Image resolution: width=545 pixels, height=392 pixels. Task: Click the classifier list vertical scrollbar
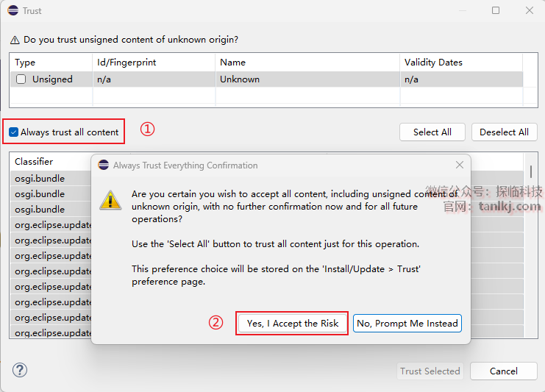click(530, 172)
